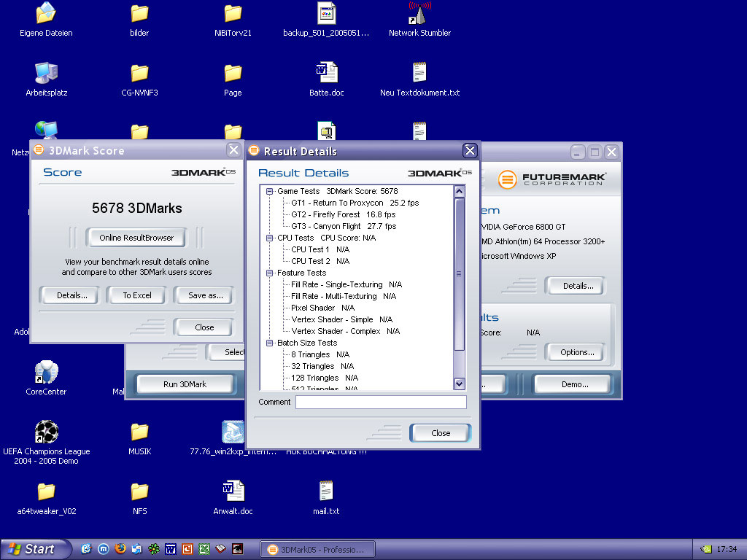This screenshot has height=560, width=747.
Task: Select the Pixel Shader row
Action: [x=323, y=308]
